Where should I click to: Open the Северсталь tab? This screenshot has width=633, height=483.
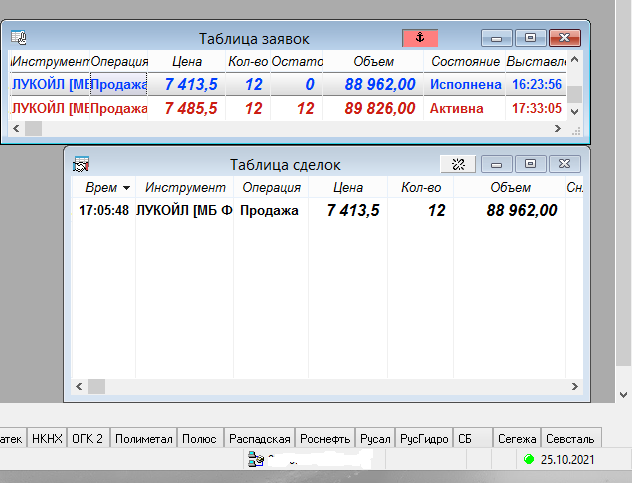point(570,439)
